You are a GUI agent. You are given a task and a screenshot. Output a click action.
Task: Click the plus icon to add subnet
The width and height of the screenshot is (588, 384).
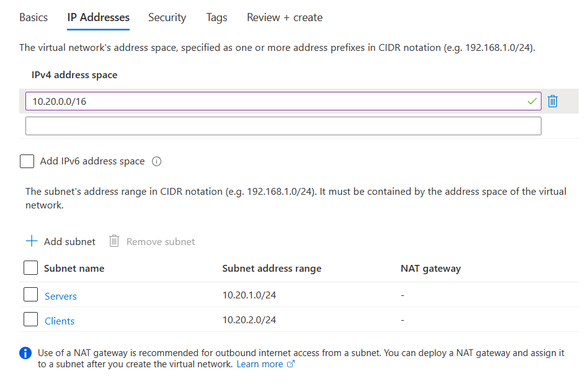pos(32,241)
